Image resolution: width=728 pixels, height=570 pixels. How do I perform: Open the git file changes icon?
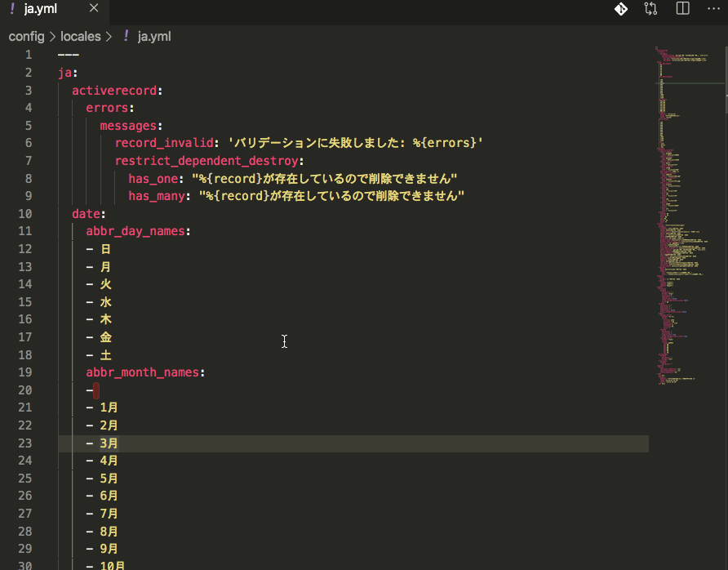coord(621,9)
